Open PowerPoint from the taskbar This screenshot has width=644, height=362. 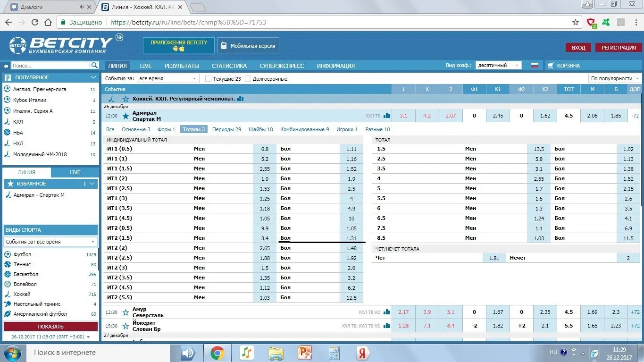coord(304,353)
